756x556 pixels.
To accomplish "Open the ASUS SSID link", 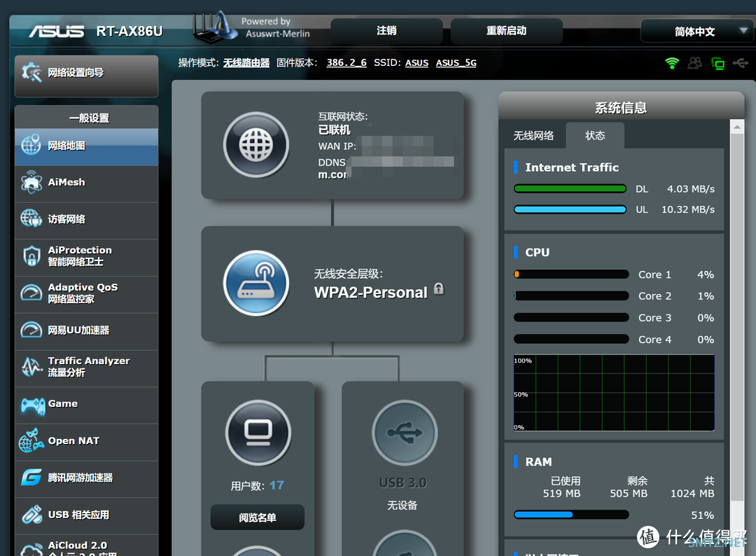I will click(x=417, y=63).
